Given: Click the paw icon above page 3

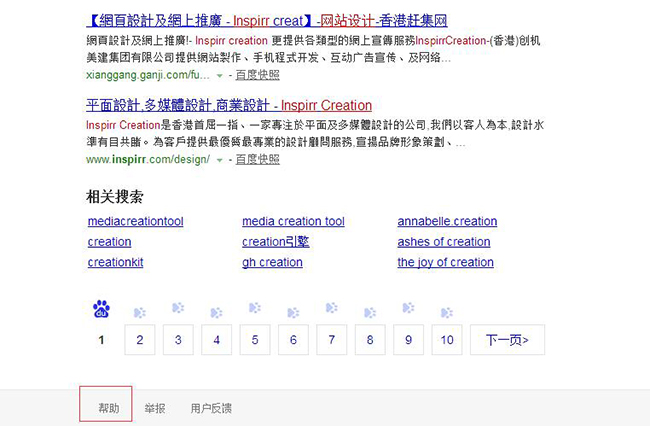Looking at the screenshot, I should [x=178, y=307].
